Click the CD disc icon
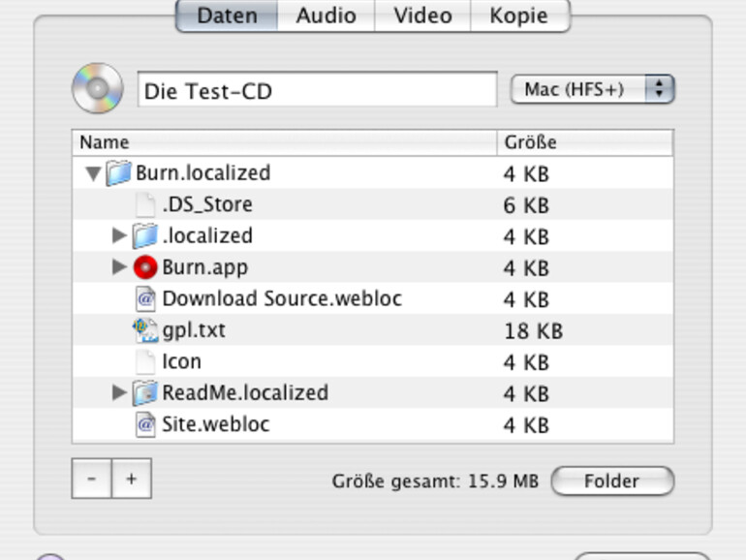 (97, 89)
